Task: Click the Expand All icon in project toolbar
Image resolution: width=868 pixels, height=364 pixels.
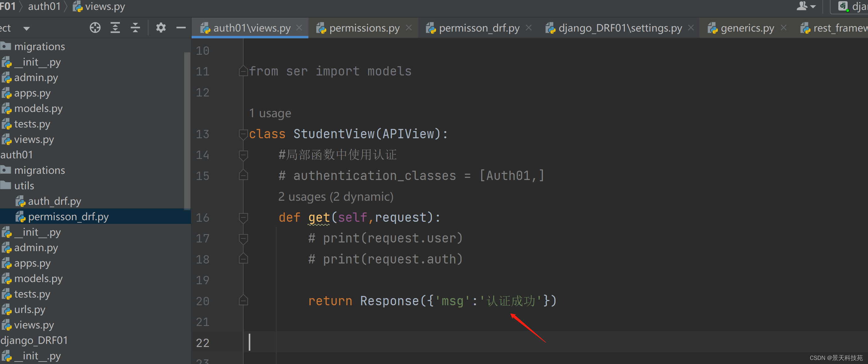Action: coord(115,28)
